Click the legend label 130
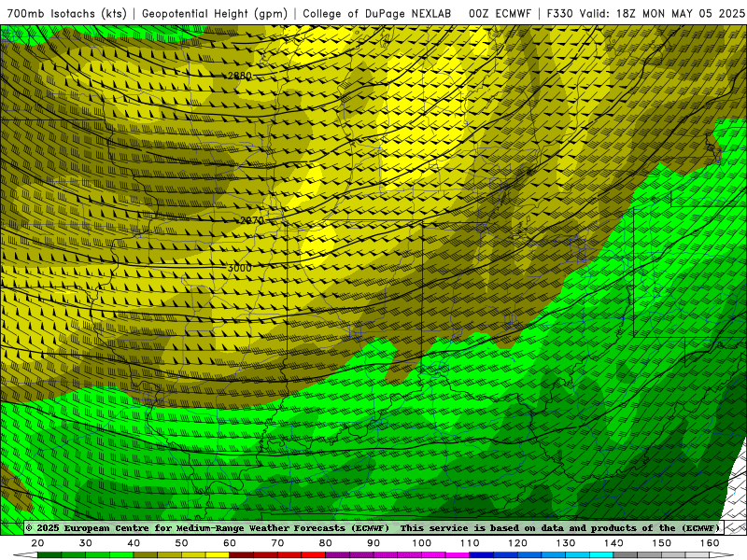 tap(566, 543)
